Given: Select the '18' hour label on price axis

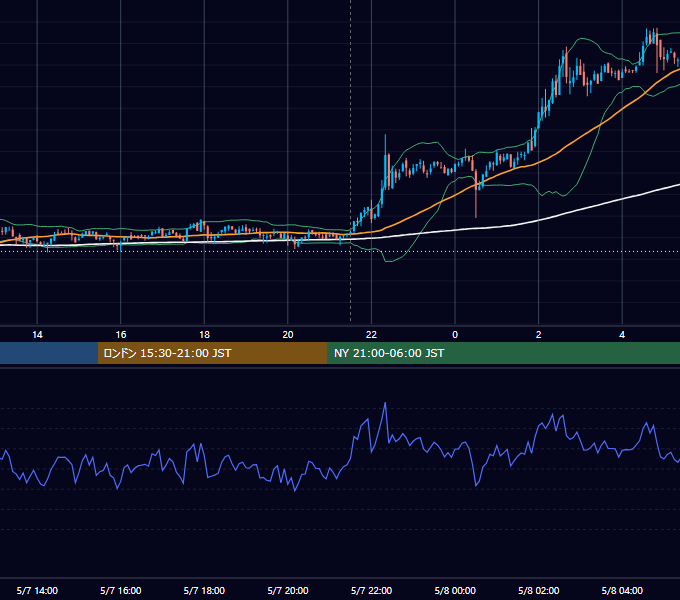Looking at the screenshot, I should point(204,335).
